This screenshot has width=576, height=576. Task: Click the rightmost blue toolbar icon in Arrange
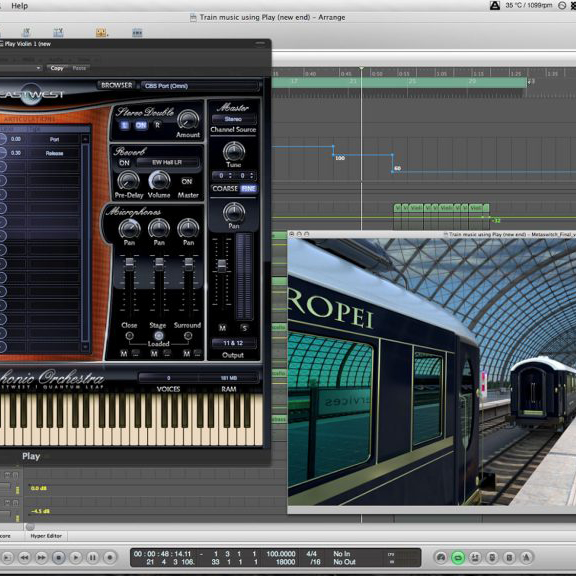[137, 33]
